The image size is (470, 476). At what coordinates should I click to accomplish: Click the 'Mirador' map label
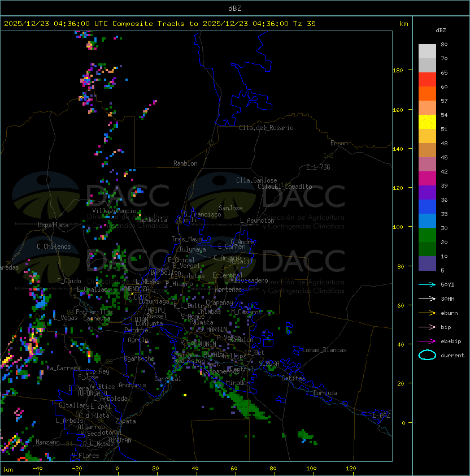(x=238, y=383)
